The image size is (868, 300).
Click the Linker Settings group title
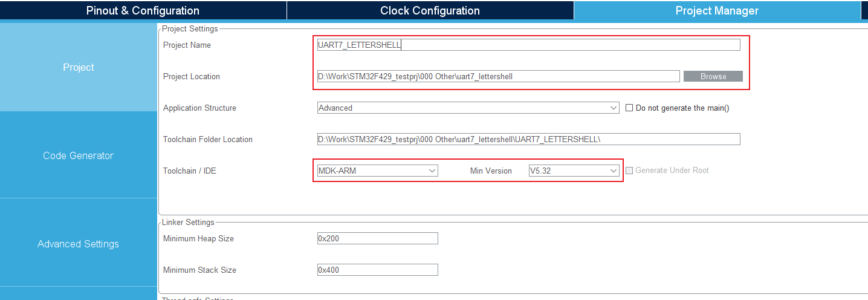189,223
